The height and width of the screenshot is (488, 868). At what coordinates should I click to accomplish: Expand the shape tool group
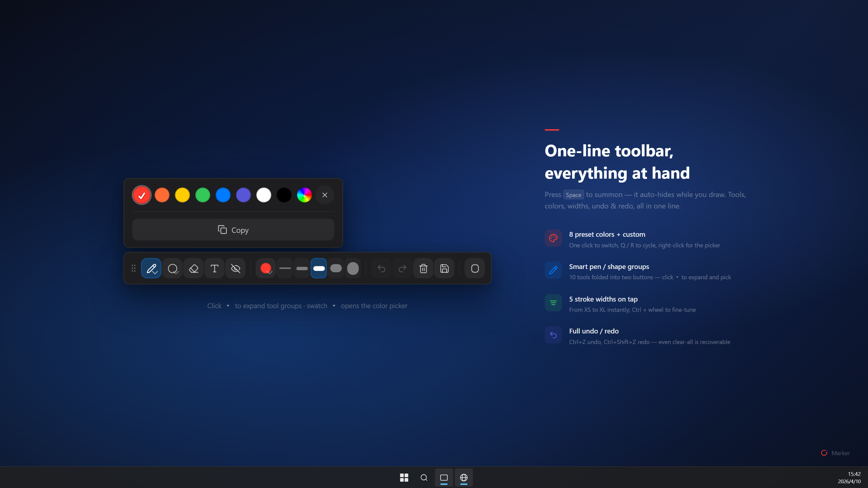click(x=172, y=268)
